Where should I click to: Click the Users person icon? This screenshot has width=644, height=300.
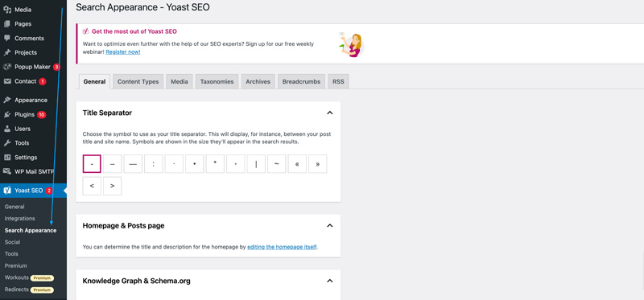[7, 129]
